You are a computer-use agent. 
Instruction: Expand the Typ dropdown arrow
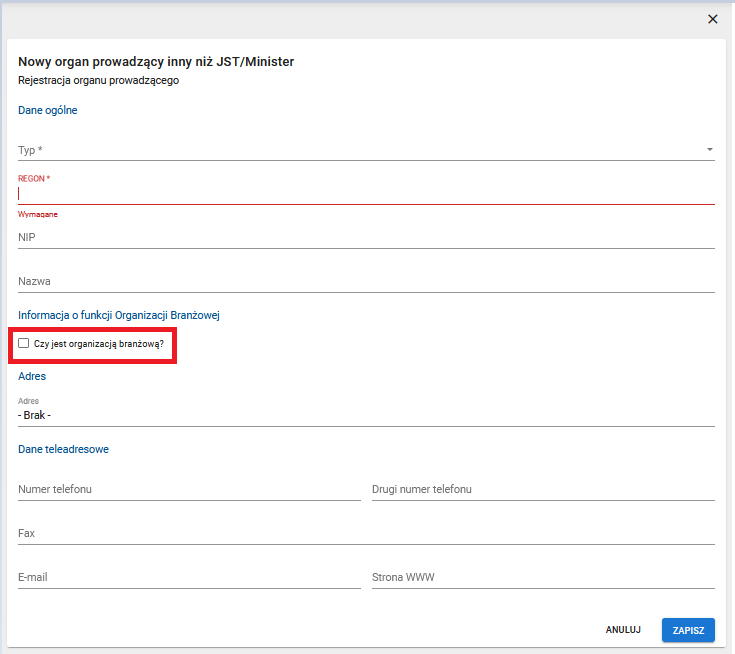pos(709,150)
